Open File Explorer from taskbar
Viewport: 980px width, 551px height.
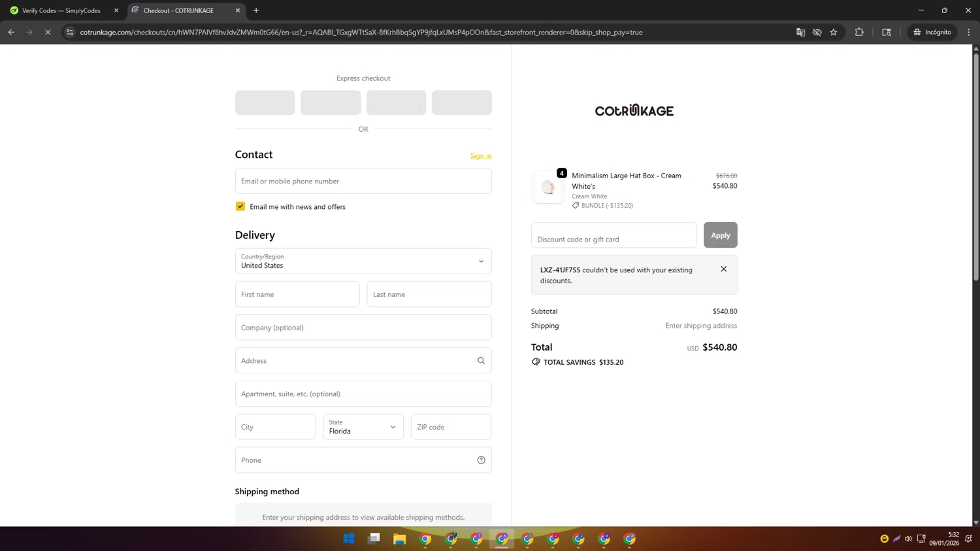coord(399,539)
